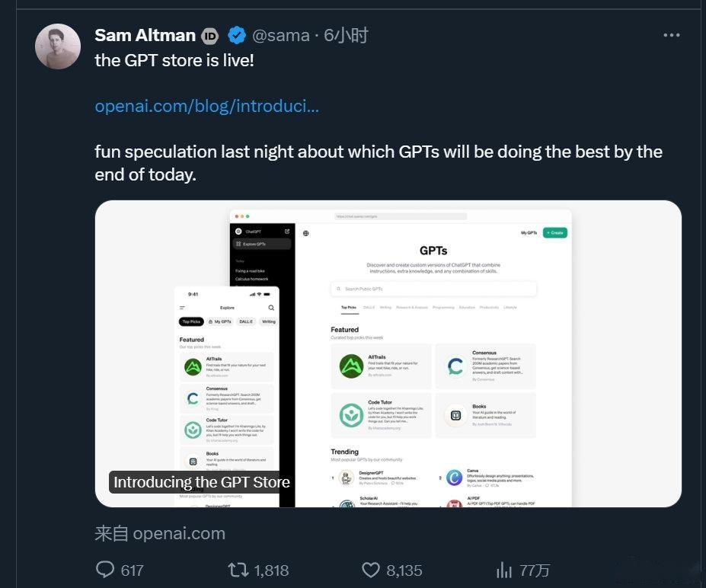Click the AllTrails logo in preview

pos(351,366)
